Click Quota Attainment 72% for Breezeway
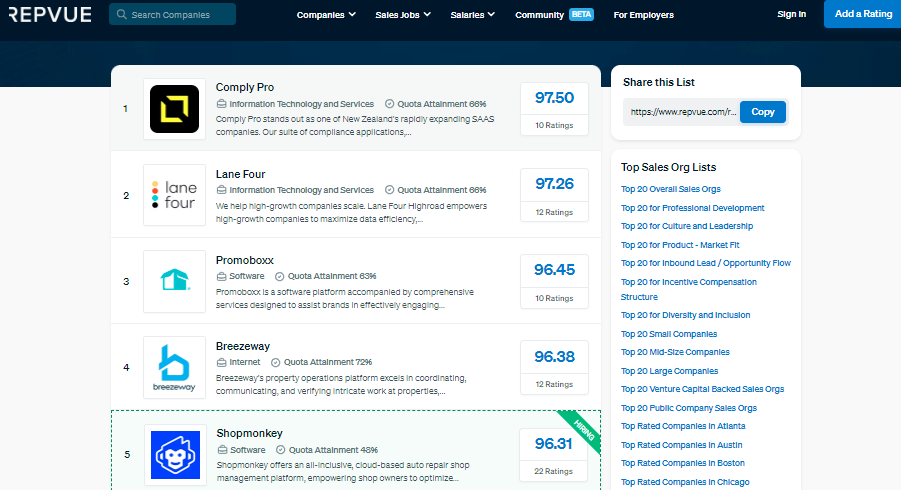901x490 pixels. click(x=328, y=362)
